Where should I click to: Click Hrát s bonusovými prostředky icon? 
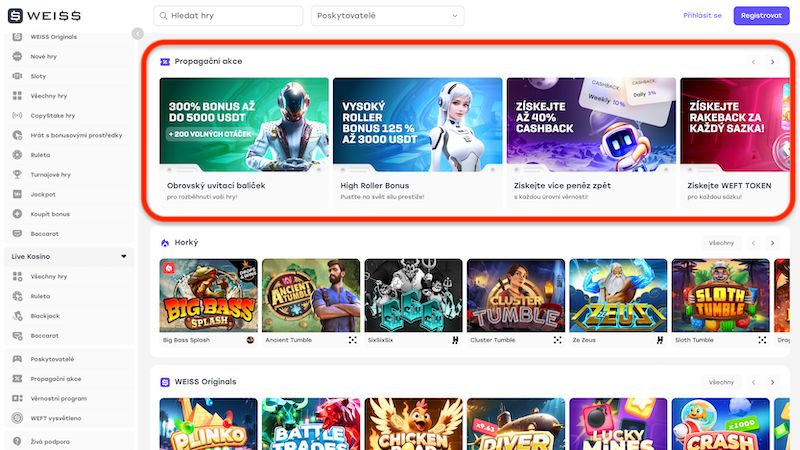17,135
